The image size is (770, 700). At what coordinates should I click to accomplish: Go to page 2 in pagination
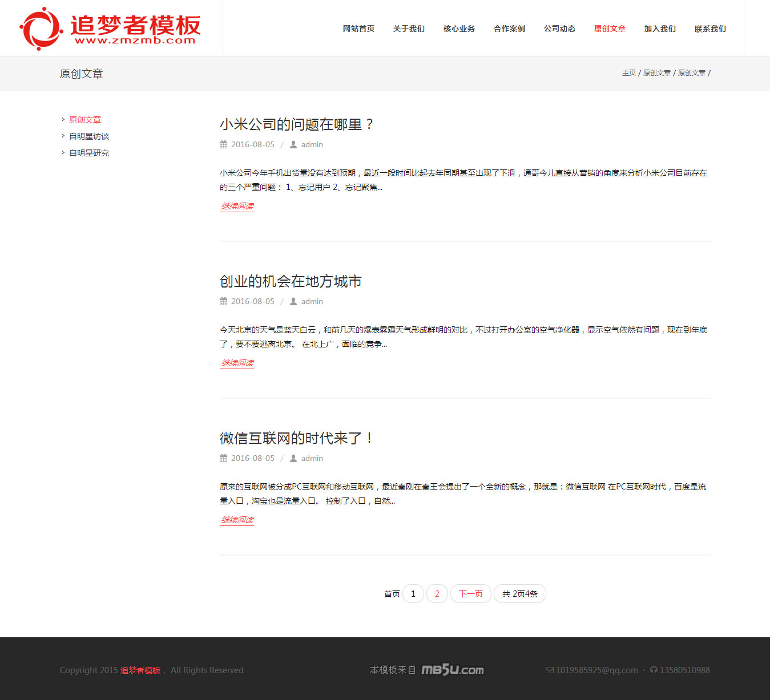click(x=437, y=594)
